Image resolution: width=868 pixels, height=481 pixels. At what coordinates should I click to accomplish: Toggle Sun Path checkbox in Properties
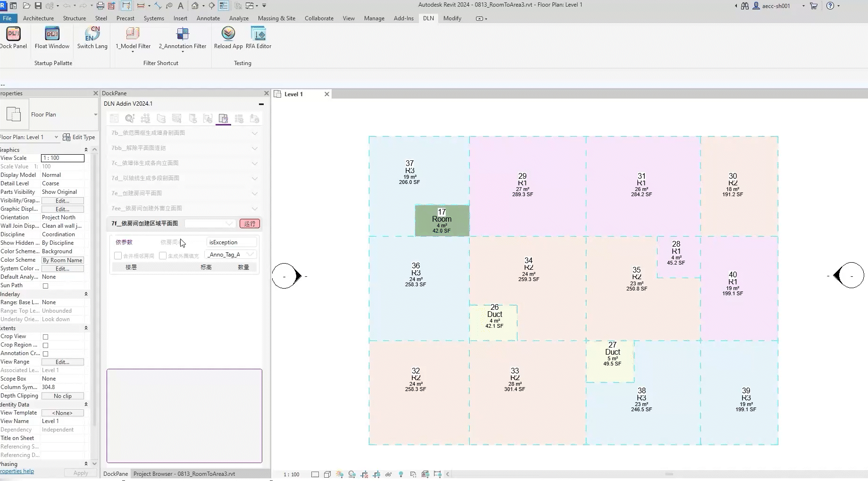tap(45, 286)
